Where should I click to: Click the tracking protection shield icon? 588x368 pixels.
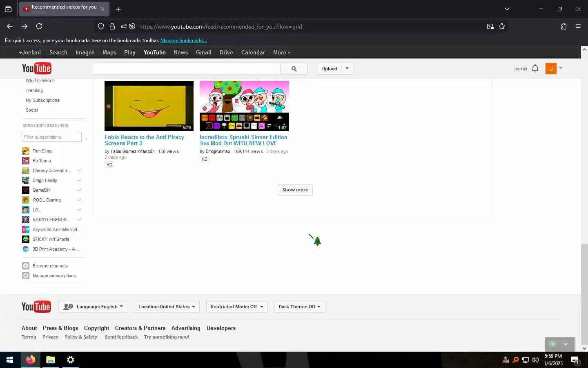coord(101,26)
